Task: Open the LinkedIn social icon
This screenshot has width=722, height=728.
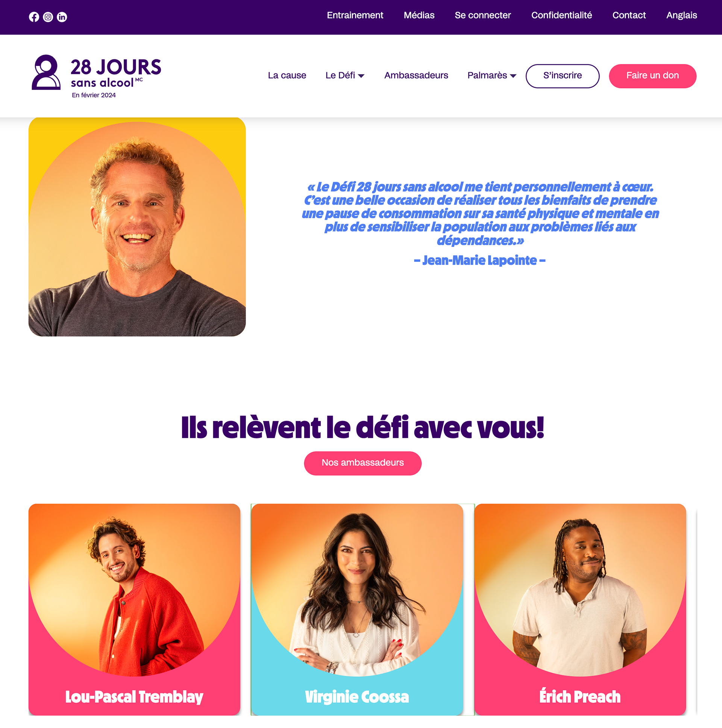Action: coord(62,17)
